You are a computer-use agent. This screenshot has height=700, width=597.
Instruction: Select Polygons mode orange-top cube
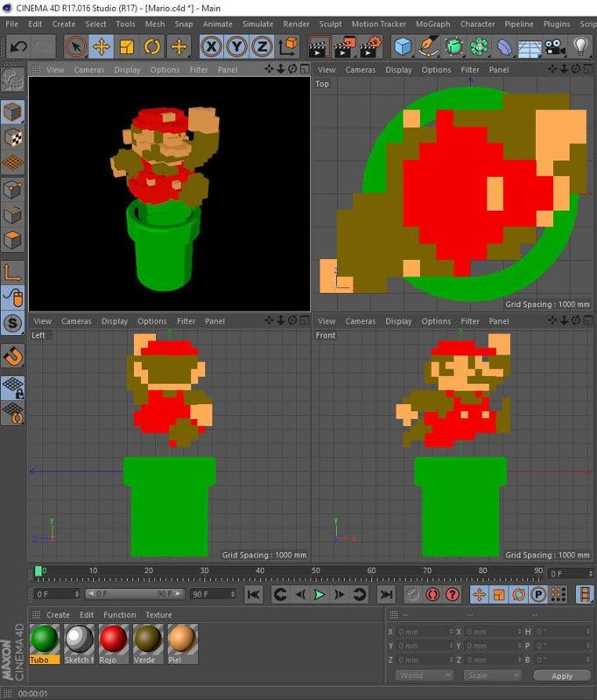pyautogui.click(x=12, y=240)
